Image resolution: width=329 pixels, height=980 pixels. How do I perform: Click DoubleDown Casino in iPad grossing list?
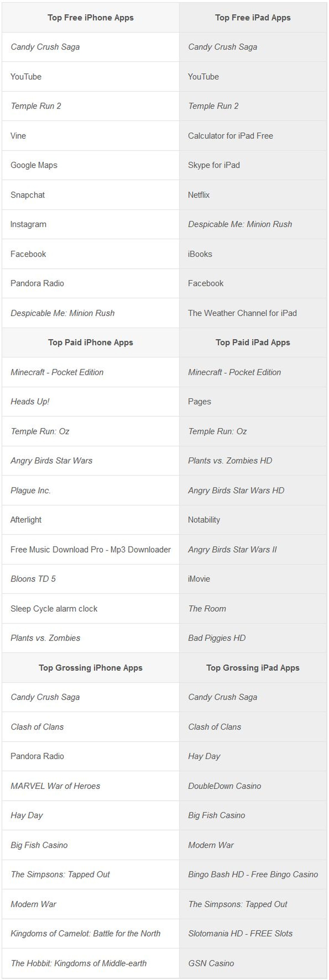(x=225, y=786)
